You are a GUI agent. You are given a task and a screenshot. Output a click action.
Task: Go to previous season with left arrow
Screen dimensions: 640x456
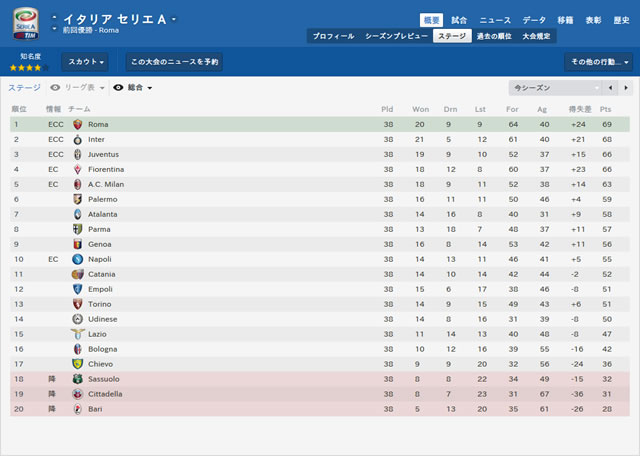pos(610,88)
